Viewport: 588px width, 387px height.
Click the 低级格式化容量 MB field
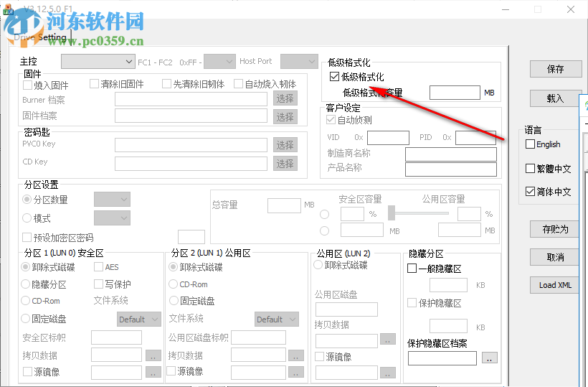455,93
